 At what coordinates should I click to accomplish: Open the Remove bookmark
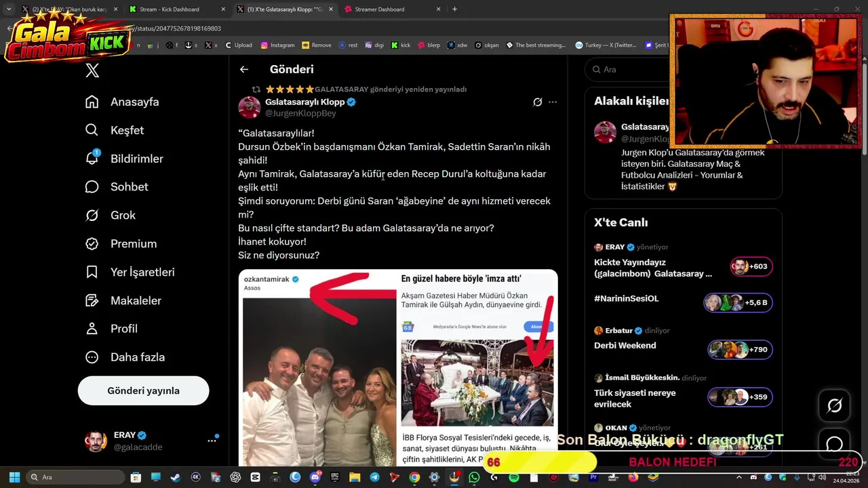pos(317,45)
